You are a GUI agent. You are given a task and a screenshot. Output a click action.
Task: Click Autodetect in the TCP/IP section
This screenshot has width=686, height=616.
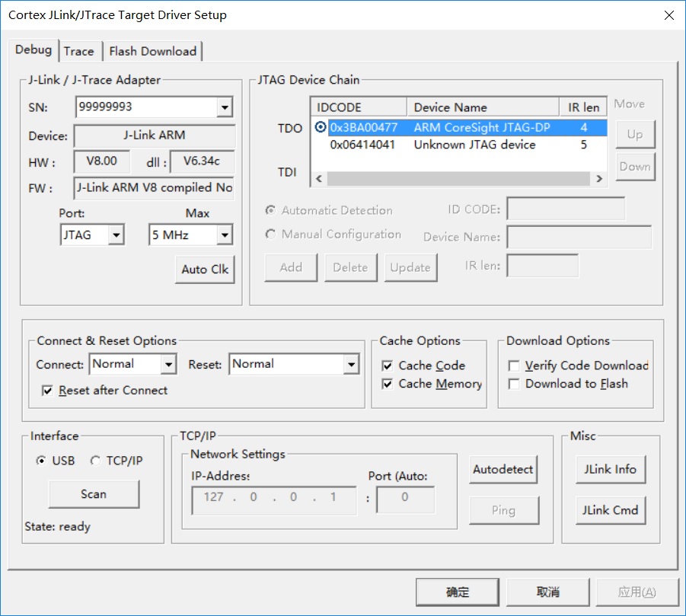503,471
